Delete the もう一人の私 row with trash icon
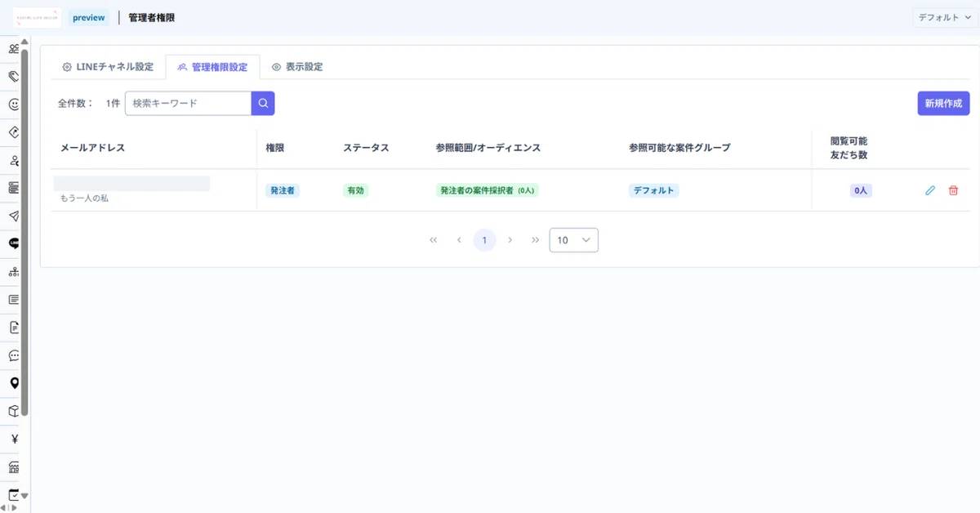 (953, 190)
